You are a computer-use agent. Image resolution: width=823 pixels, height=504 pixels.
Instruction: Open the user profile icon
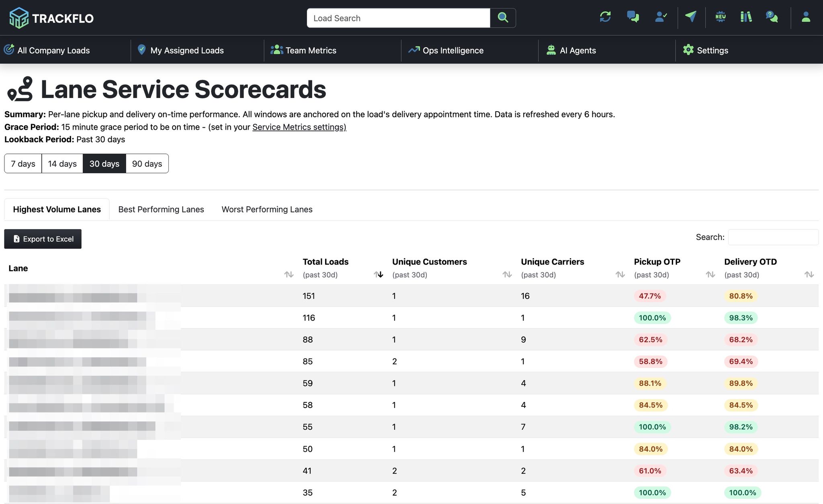[806, 16]
